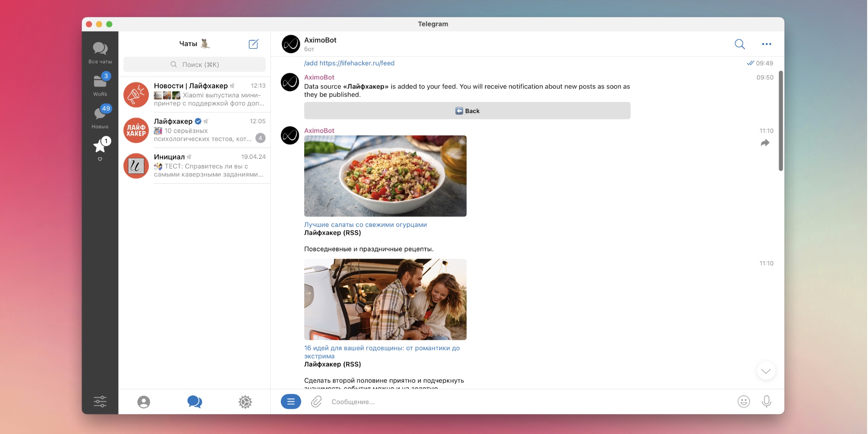Viewport: 868px width, 434px height.
Task: Open the 'Лайфхакер' verified channel chat
Action: 194,130
